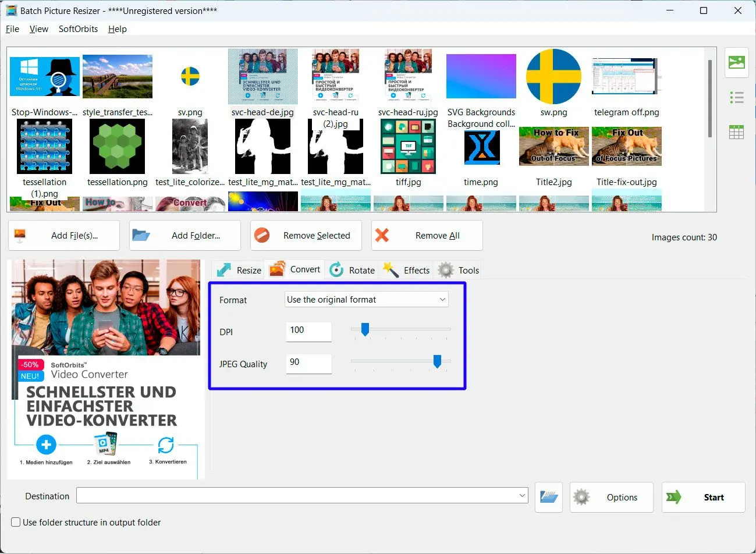Start the batch conversion

[704, 497]
